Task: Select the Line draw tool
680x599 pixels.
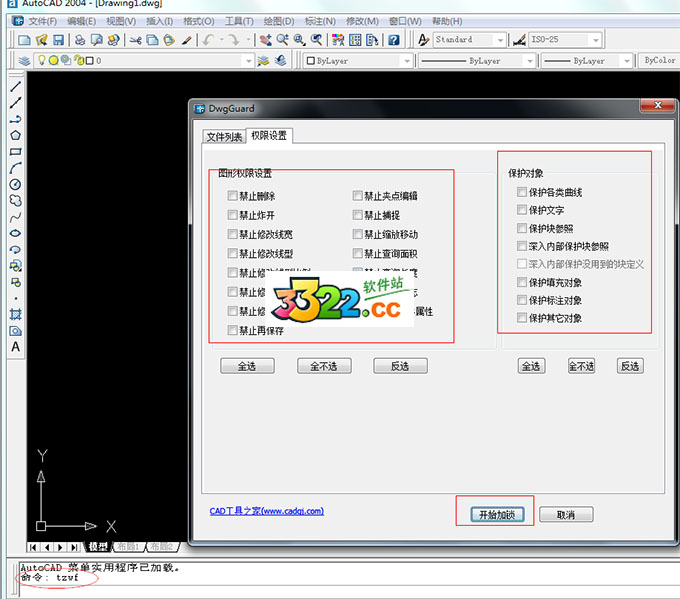Action: click(x=16, y=87)
